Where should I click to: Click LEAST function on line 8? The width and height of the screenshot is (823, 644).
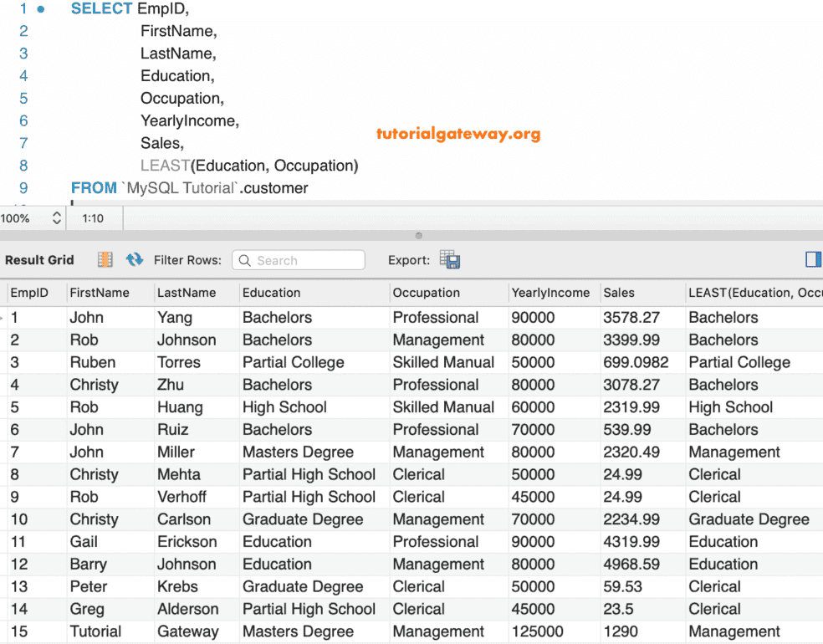point(165,166)
